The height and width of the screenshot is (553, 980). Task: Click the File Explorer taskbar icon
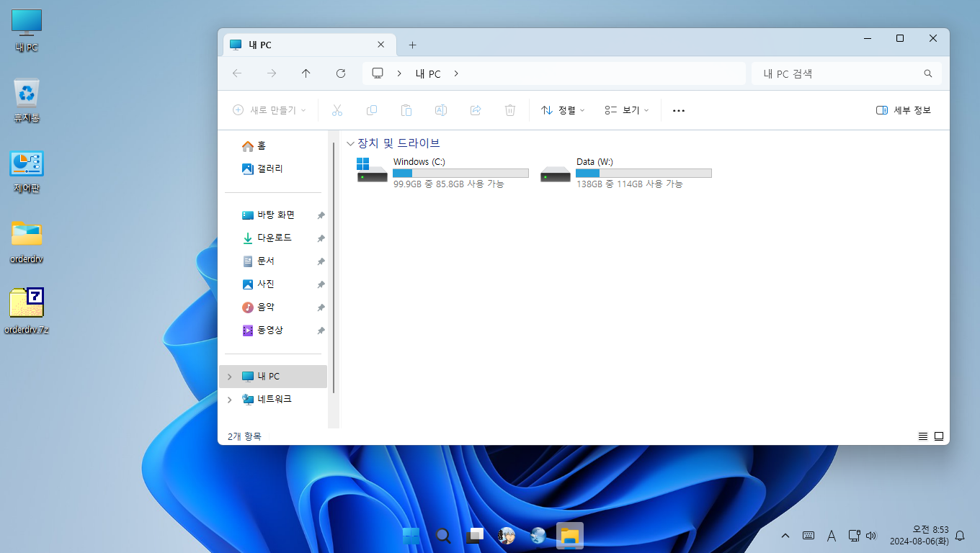click(570, 536)
